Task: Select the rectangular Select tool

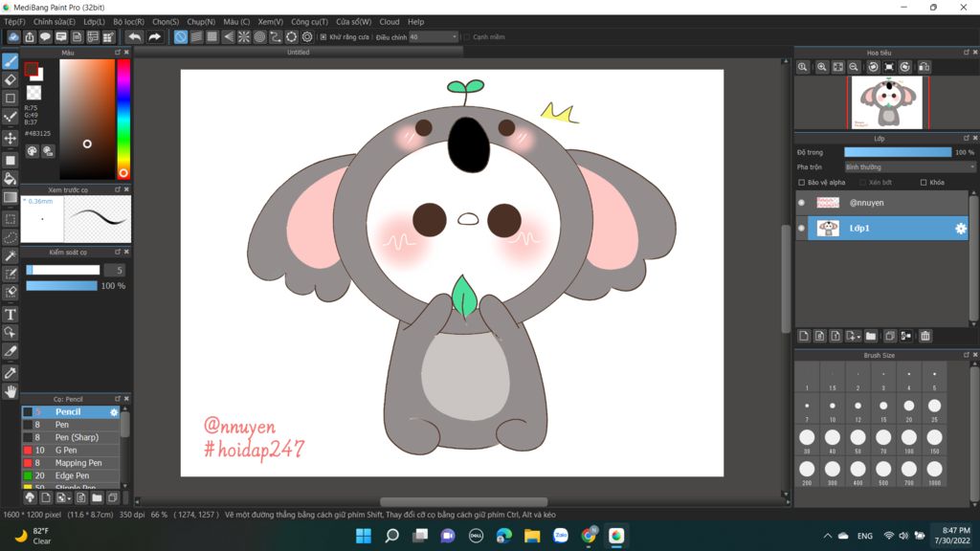Action: pyautogui.click(x=10, y=219)
